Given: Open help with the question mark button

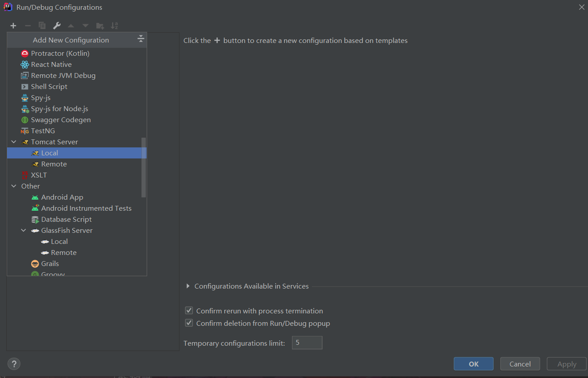Looking at the screenshot, I should [x=14, y=364].
